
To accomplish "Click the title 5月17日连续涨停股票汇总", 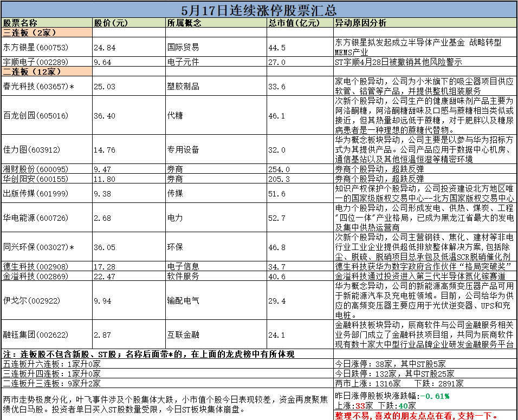I will (x=258, y=10).
